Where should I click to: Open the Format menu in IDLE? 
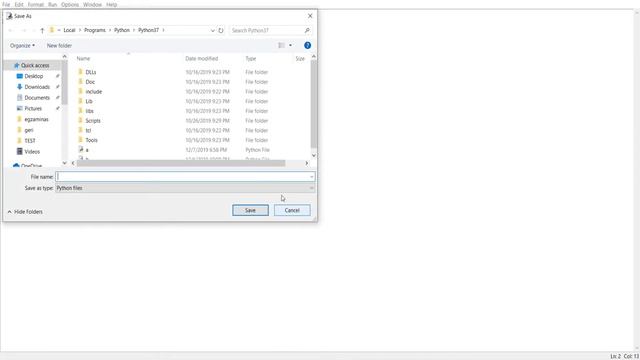coord(36,4)
